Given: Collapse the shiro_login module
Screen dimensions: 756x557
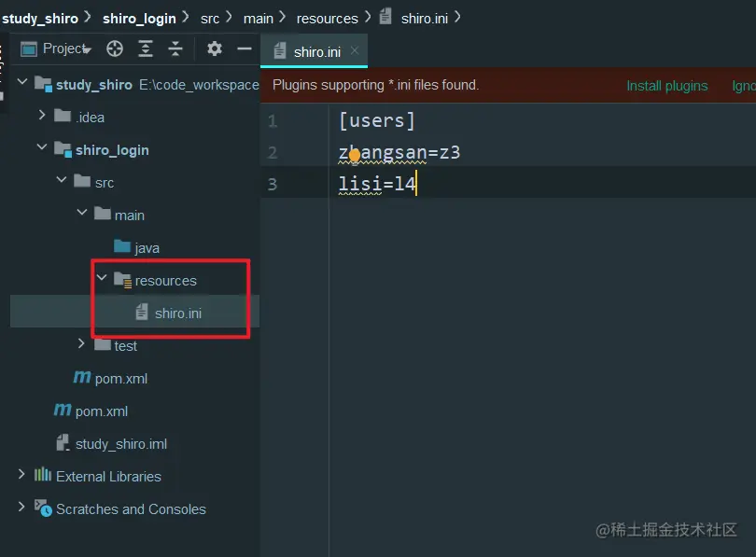Looking at the screenshot, I should [x=42, y=146].
